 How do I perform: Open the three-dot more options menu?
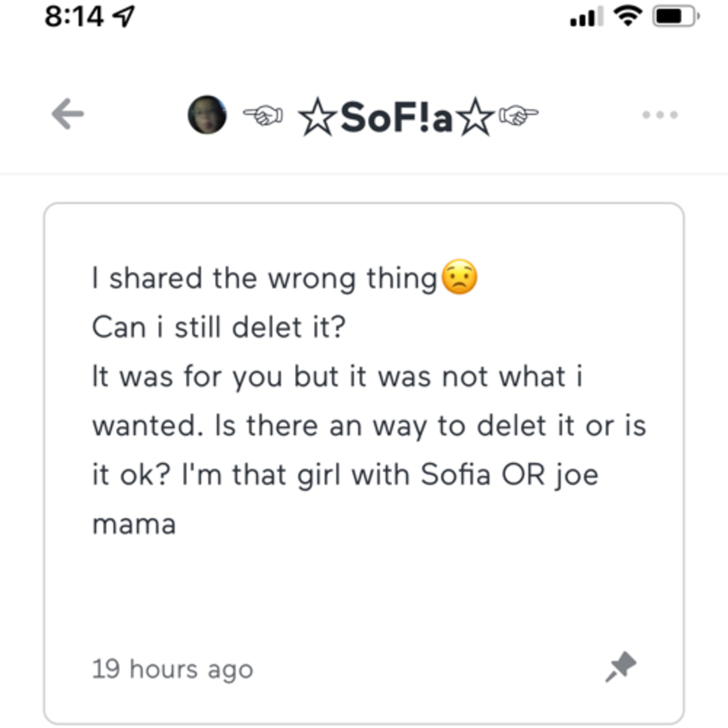click(660, 115)
